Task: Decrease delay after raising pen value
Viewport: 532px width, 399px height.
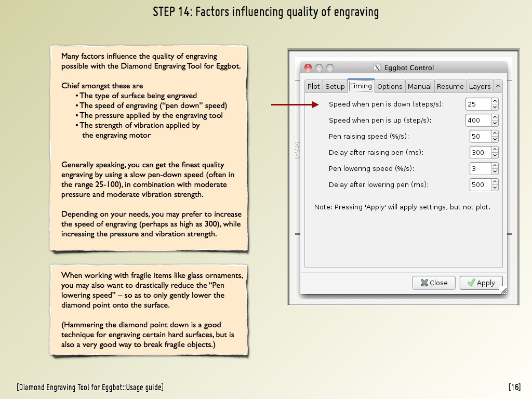Action: [x=495, y=155]
